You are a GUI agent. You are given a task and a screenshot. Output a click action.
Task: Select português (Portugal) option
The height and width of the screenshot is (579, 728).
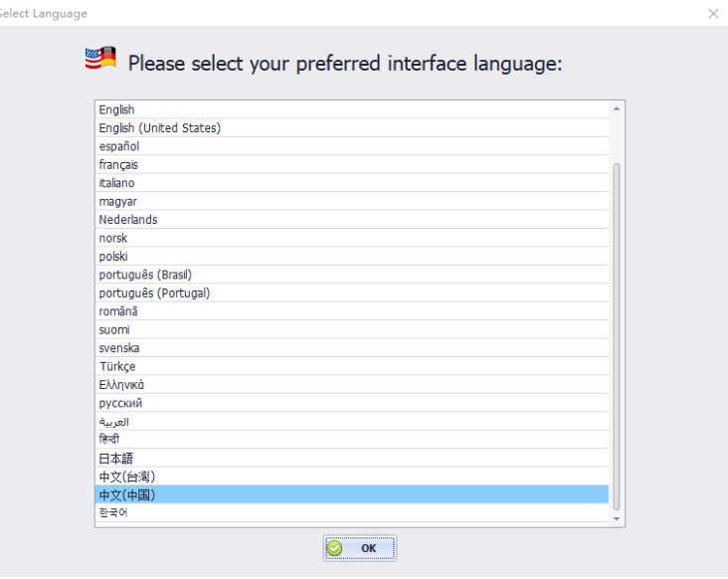(x=351, y=293)
